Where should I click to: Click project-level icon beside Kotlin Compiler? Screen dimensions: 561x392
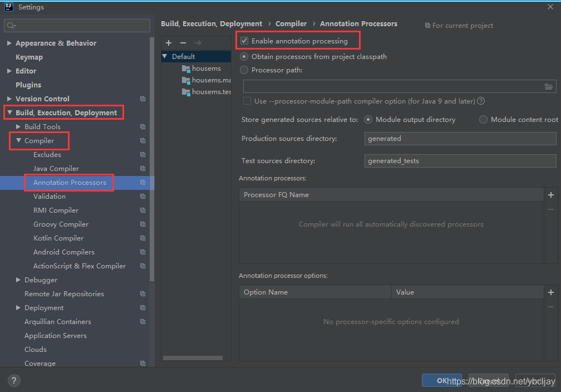click(x=142, y=238)
